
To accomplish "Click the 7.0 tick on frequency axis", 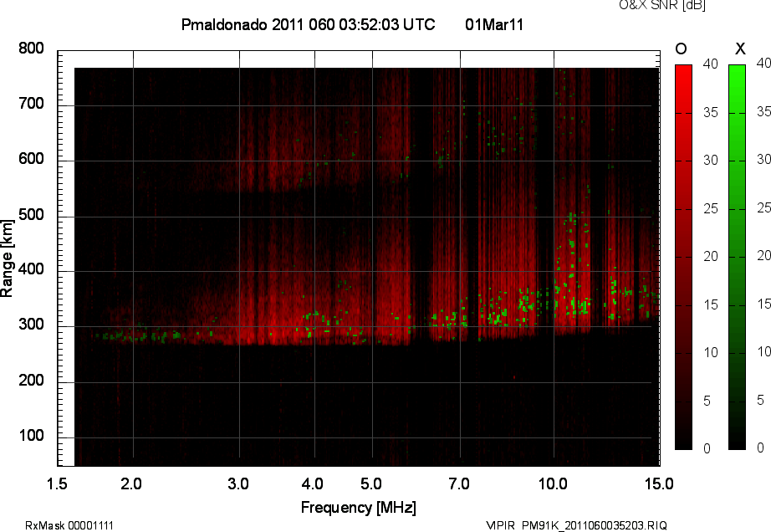I will pos(460,483).
